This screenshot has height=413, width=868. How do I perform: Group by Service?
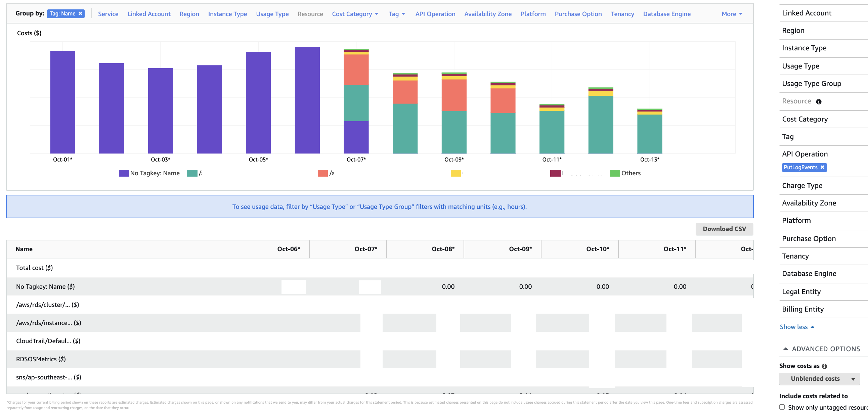pyautogui.click(x=108, y=14)
